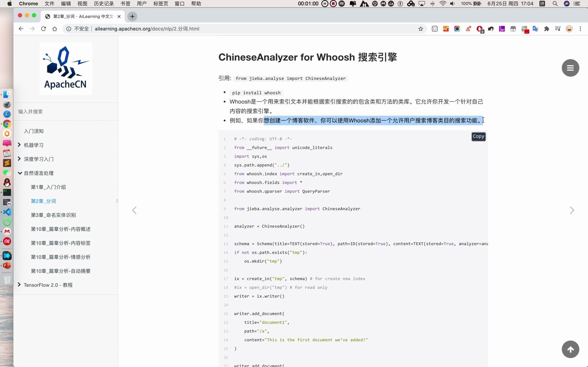The height and width of the screenshot is (367, 588).
Task: Open Spotlight search in menu bar
Action: tap(555, 4)
